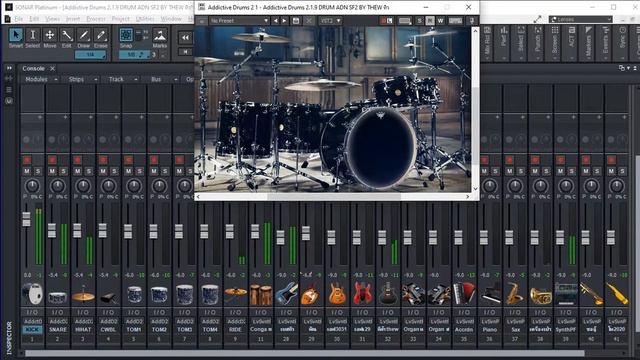Click the TOM1 track icon
Screen dimensions: 640x360
pyautogui.click(x=134, y=294)
